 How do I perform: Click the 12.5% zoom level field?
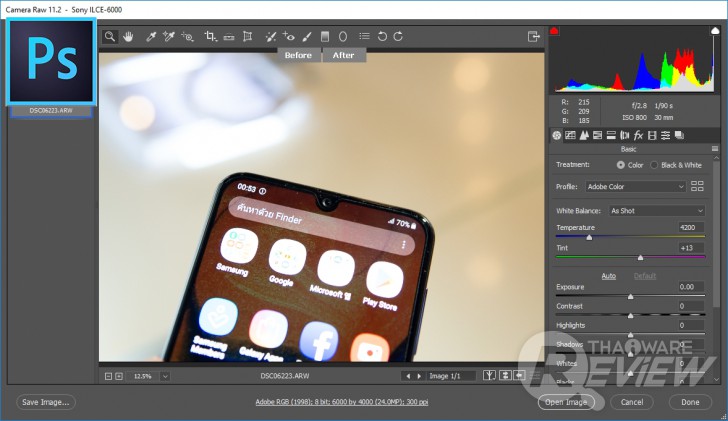click(x=143, y=376)
